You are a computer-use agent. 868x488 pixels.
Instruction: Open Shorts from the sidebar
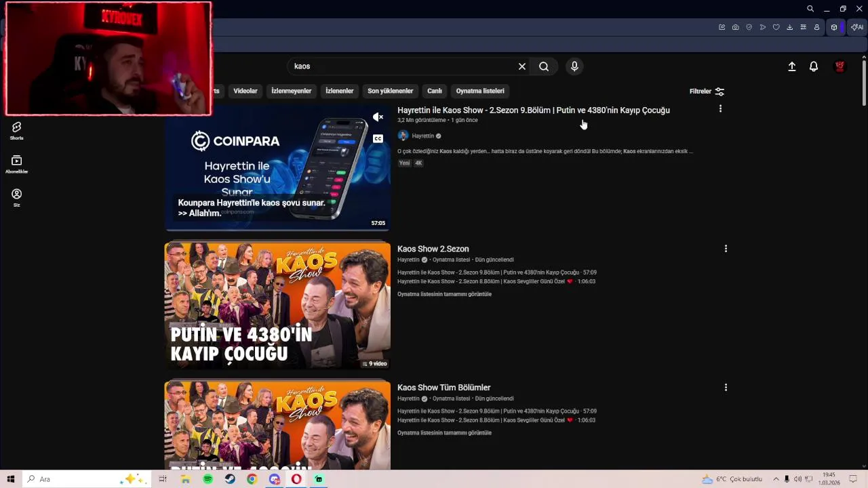(17, 131)
